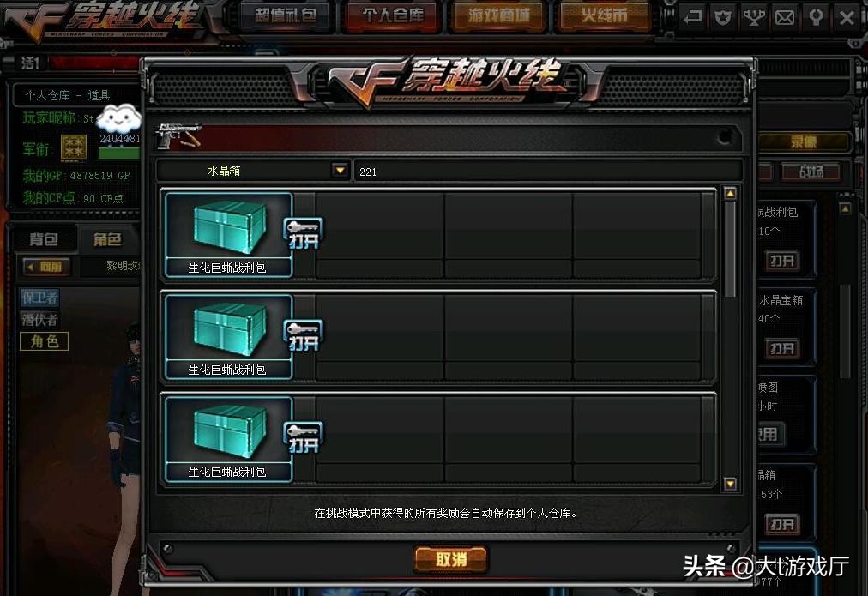
Task: Click the mail envelope icon in top bar
Action: click(x=785, y=18)
